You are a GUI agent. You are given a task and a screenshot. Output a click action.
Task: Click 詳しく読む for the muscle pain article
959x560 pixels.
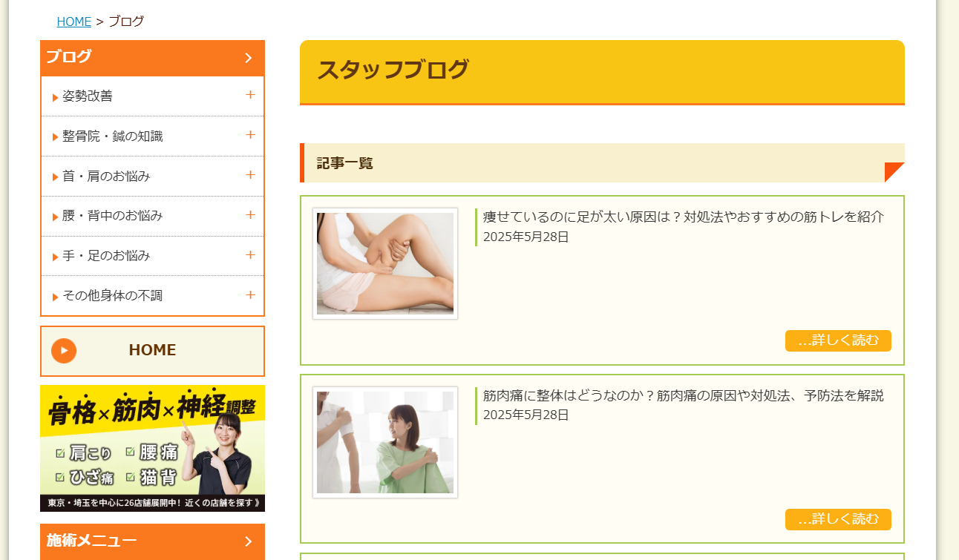(x=838, y=519)
